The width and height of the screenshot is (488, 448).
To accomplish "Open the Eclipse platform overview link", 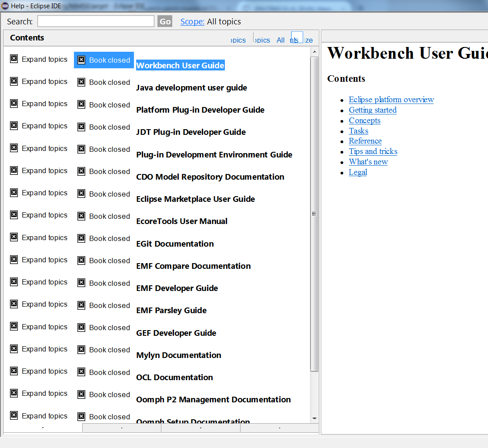I will pos(391,100).
